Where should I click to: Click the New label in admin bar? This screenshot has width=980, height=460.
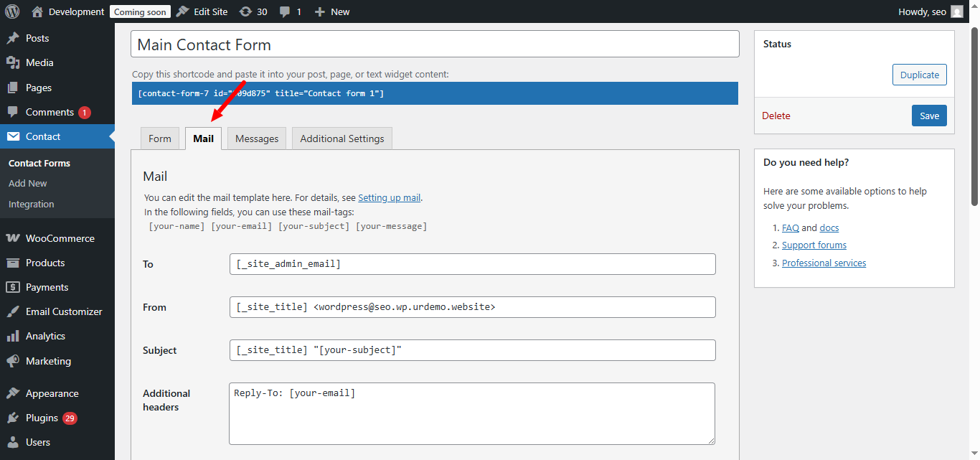click(341, 11)
